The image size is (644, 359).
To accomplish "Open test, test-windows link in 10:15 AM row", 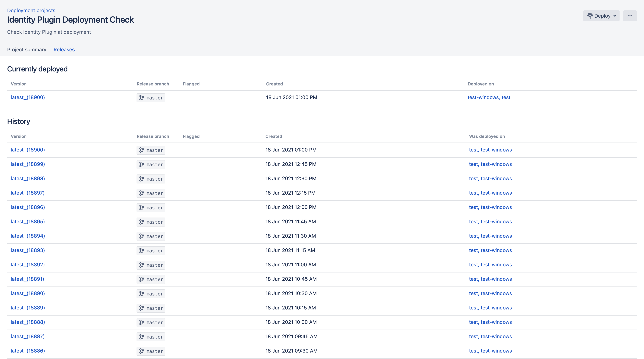I will coord(490,307).
